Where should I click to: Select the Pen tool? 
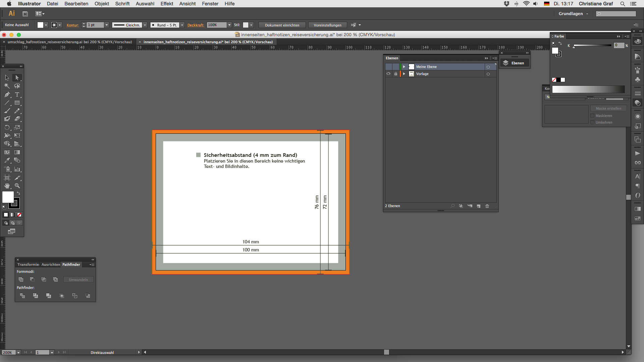click(x=7, y=95)
